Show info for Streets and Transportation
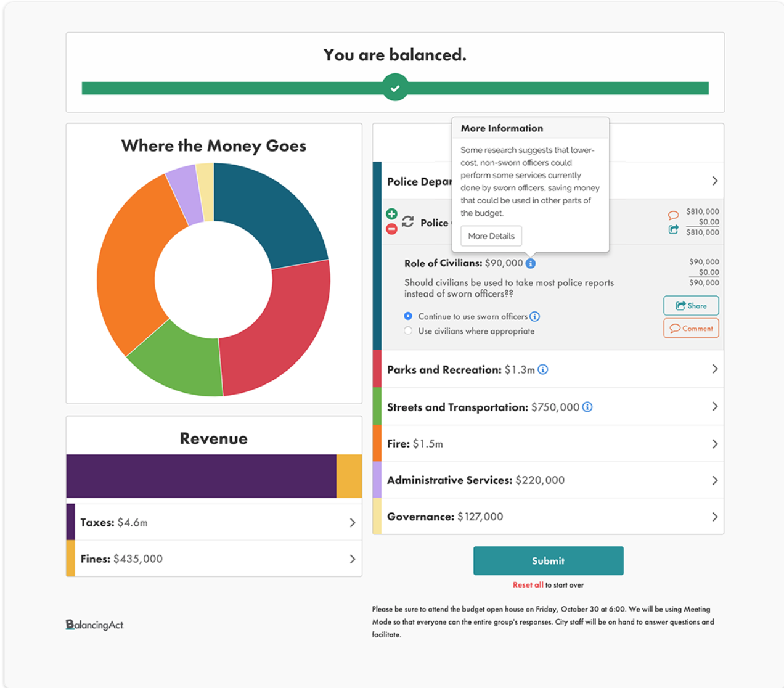Viewport: 784px width, 688px height. tap(587, 407)
